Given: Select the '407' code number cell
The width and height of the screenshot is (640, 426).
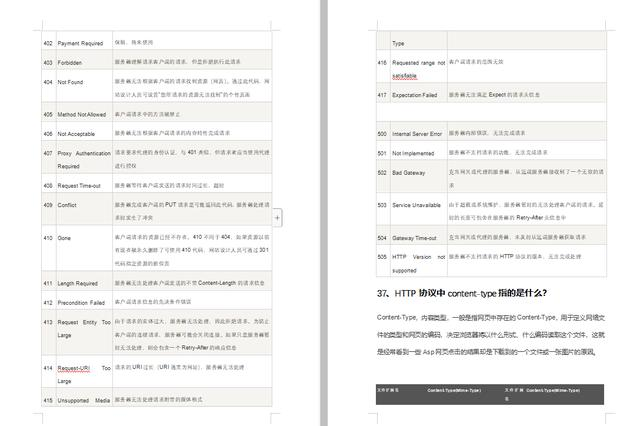Looking at the screenshot, I should 49,157.
